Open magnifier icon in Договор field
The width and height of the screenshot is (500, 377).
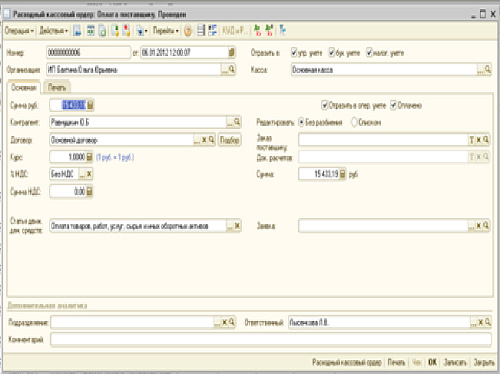(211, 140)
